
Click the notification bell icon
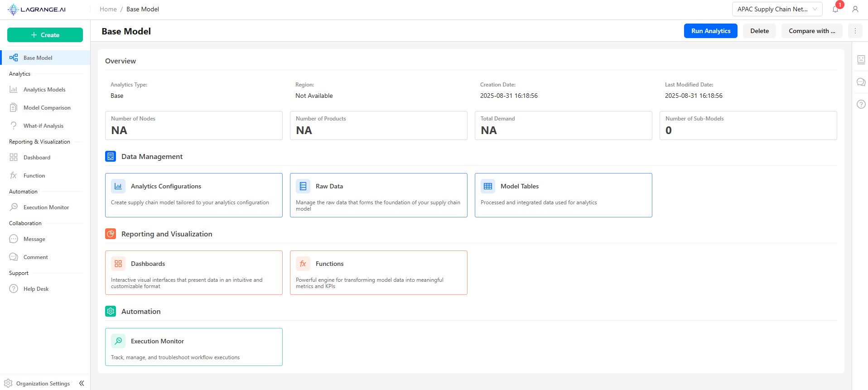tap(835, 10)
